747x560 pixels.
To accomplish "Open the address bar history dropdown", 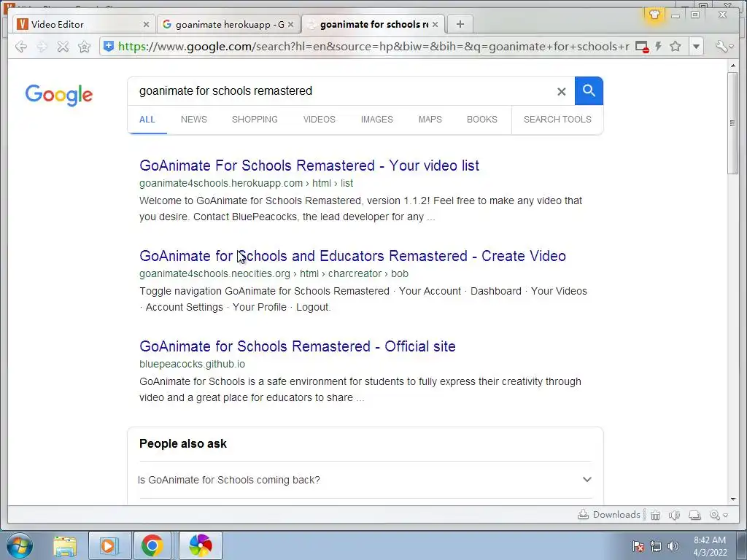I will [x=697, y=47].
